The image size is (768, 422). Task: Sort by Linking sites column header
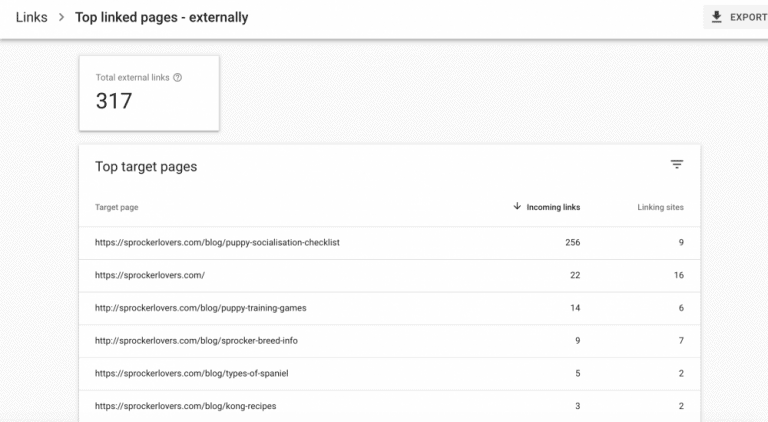(660, 207)
